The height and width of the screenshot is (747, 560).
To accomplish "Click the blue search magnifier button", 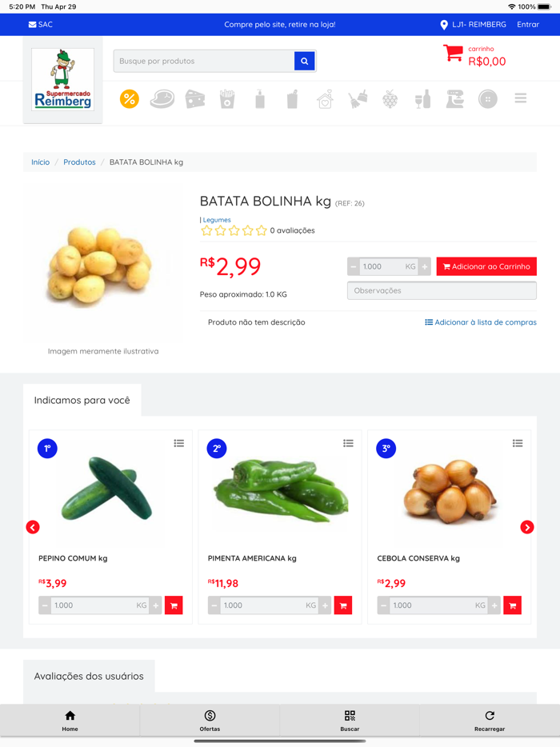I will [x=305, y=61].
